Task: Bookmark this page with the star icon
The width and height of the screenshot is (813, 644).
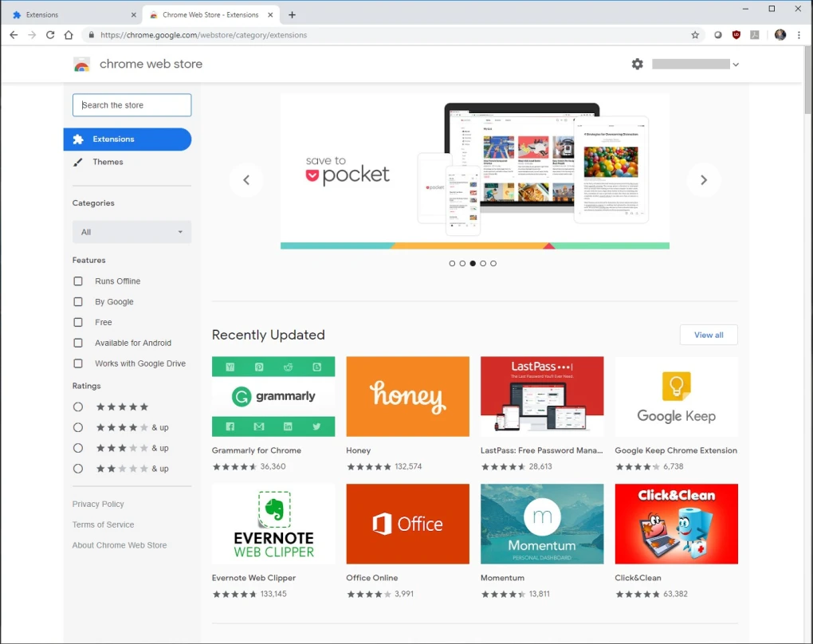Action: pos(695,35)
